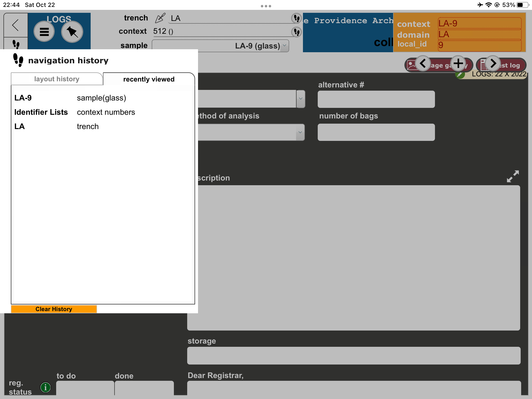Screen dimensions: 532x399
Task: Open the method of analysis dropdown
Action: (300, 133)
